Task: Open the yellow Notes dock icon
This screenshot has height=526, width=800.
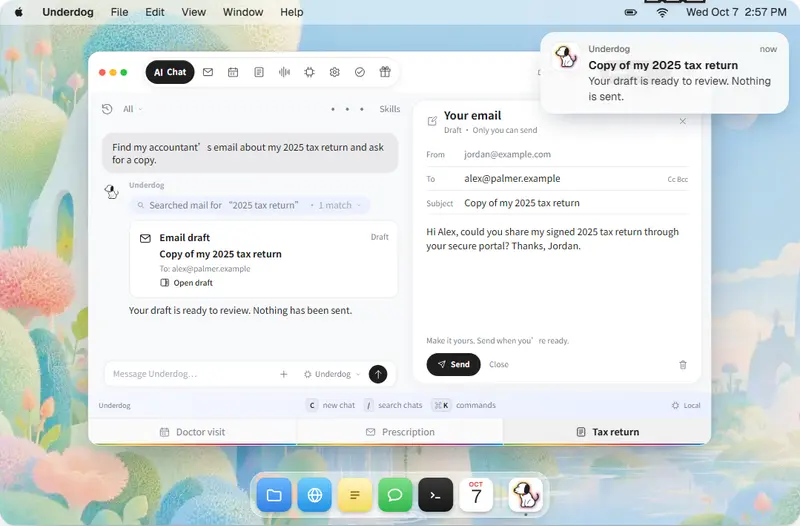Action: click(355, 495)
